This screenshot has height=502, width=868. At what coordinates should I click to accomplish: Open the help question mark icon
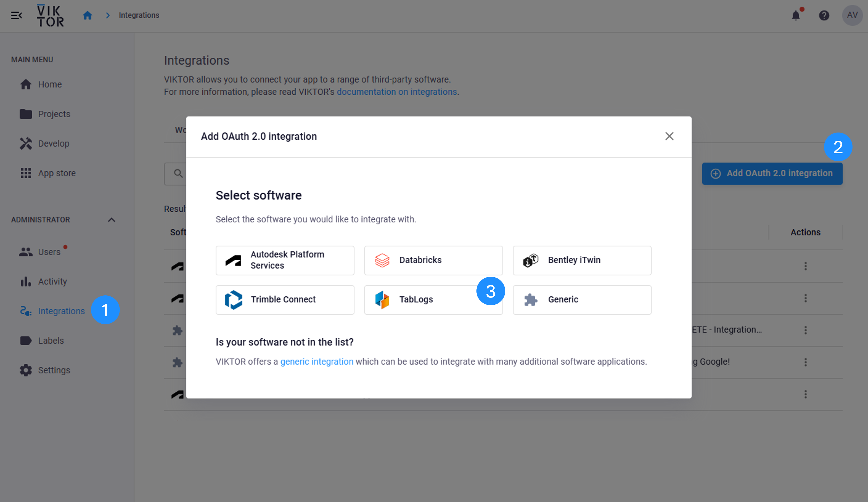coord(824,15)
